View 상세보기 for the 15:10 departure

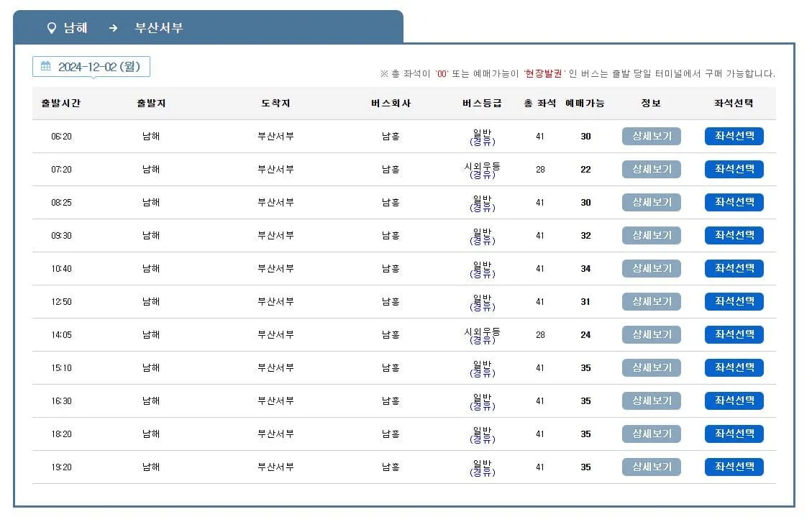pyautogui.click(x=651, y=367)
